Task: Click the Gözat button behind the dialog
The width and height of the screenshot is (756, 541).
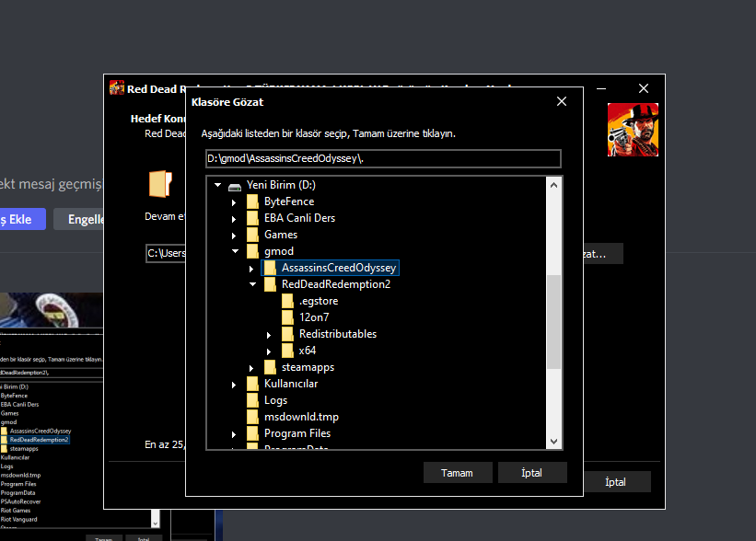Action: tap(602, 253)
